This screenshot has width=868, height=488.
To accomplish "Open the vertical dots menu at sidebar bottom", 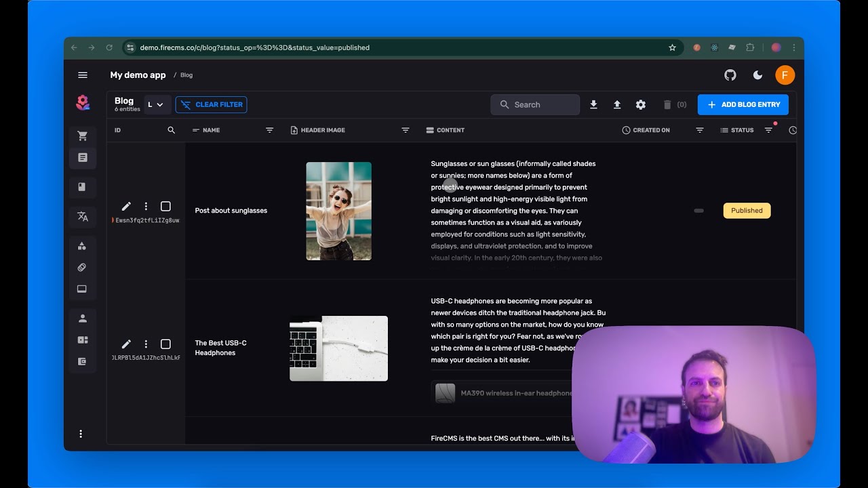I will (81, 434).
